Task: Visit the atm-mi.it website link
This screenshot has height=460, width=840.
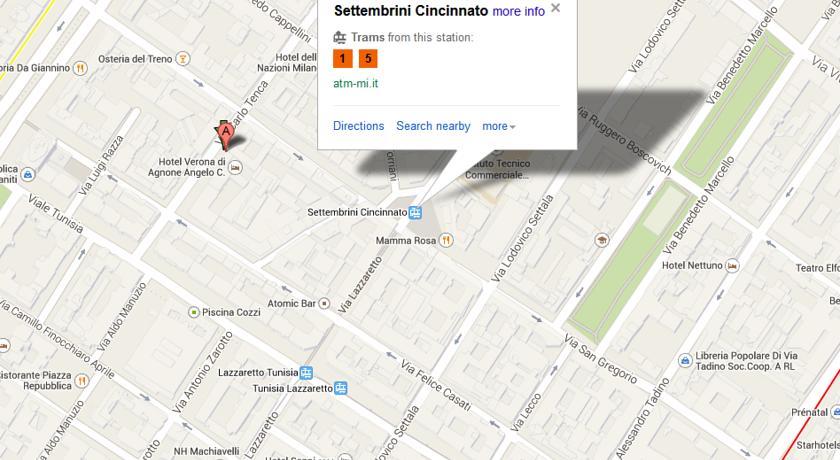Action: click(x=356, y=83)
